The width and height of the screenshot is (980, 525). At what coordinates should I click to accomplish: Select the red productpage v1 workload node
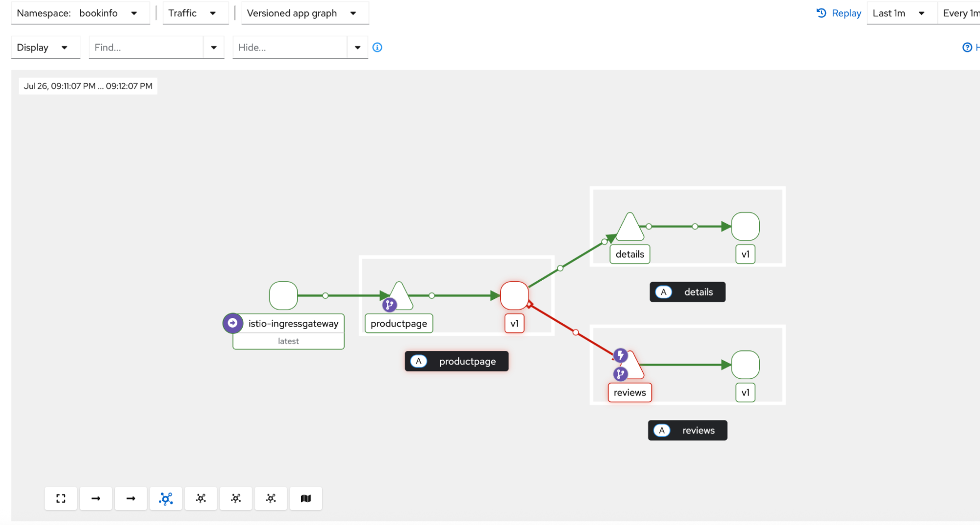pos(514,295)
